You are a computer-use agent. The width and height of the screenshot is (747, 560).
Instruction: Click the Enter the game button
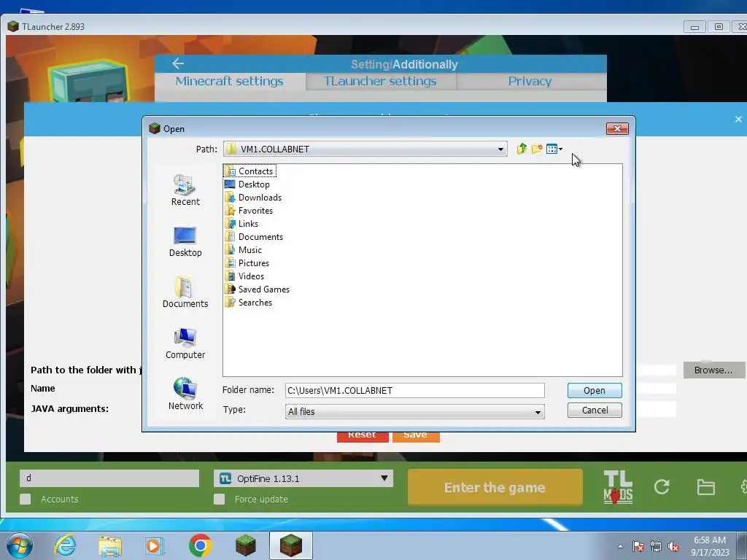point(495,487)
